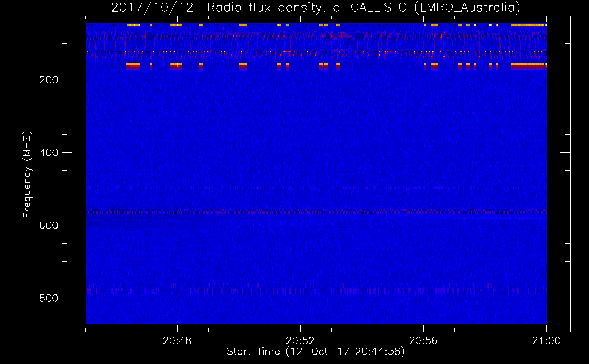Click the 21:00 time tick label
Image resolution: width=589 pixels, height=364 pixels.
click(x=546, y=341)
